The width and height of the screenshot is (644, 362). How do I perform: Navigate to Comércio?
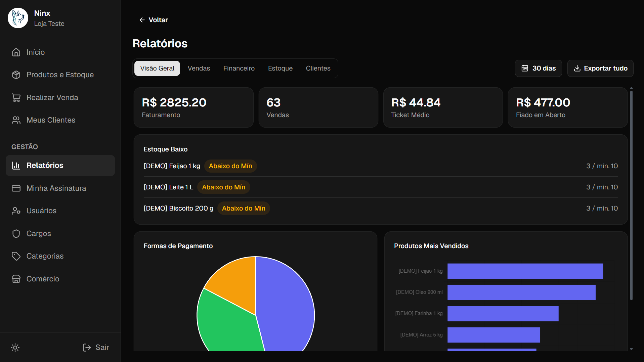pyautogui.click(x=60, y=279)
